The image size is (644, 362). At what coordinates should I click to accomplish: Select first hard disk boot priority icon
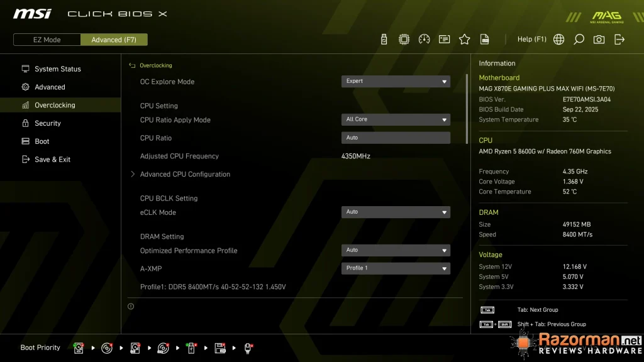coord(79,348)
